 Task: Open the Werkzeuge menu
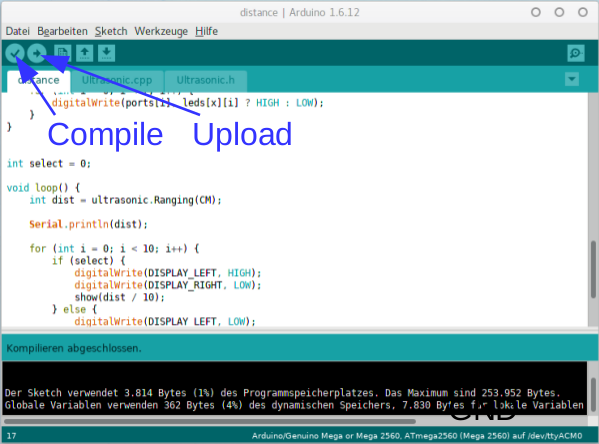click(x=161, y=31)
